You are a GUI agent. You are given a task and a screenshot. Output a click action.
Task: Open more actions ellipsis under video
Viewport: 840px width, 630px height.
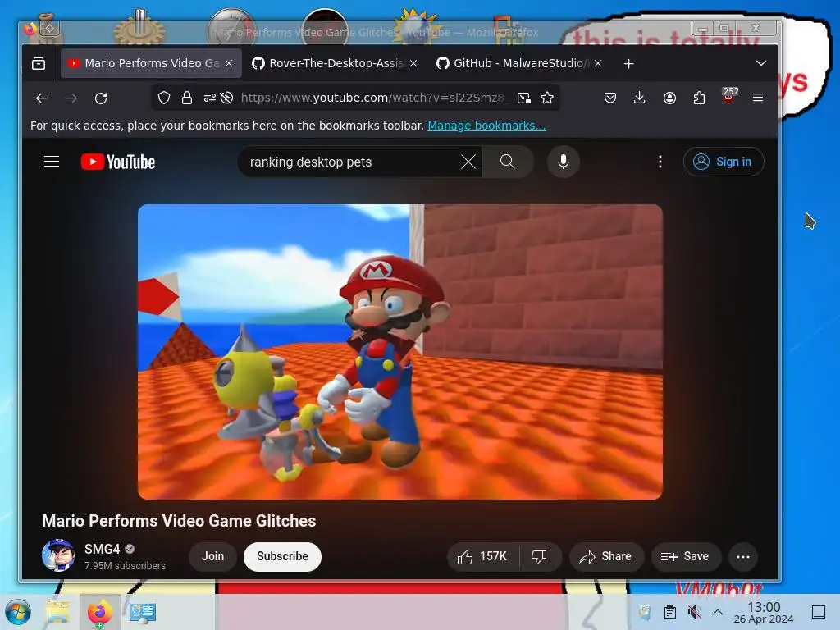(743, 557)
